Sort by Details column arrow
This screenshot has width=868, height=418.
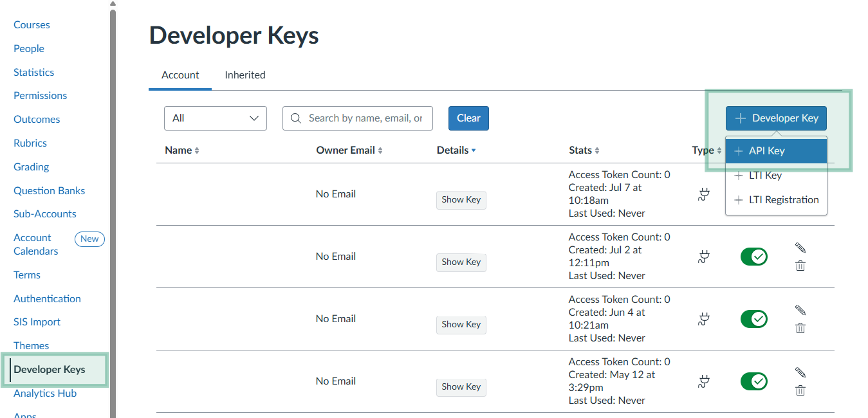pyautogui.click(x=474, y=150)
